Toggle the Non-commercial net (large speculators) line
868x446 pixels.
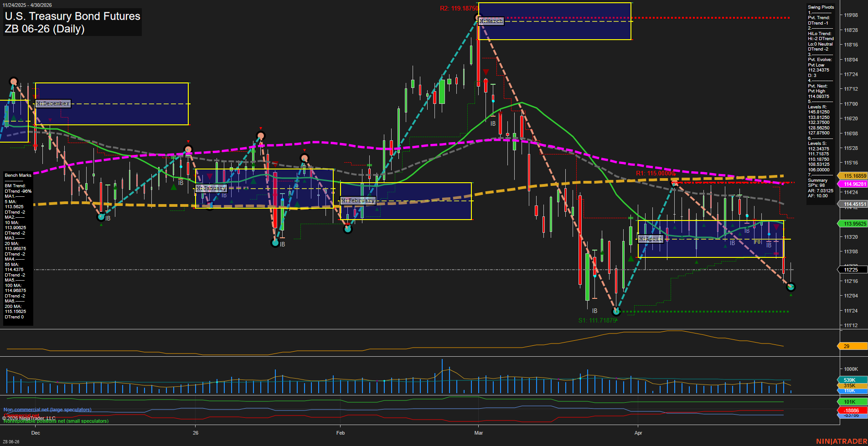[x=47, y=410]
